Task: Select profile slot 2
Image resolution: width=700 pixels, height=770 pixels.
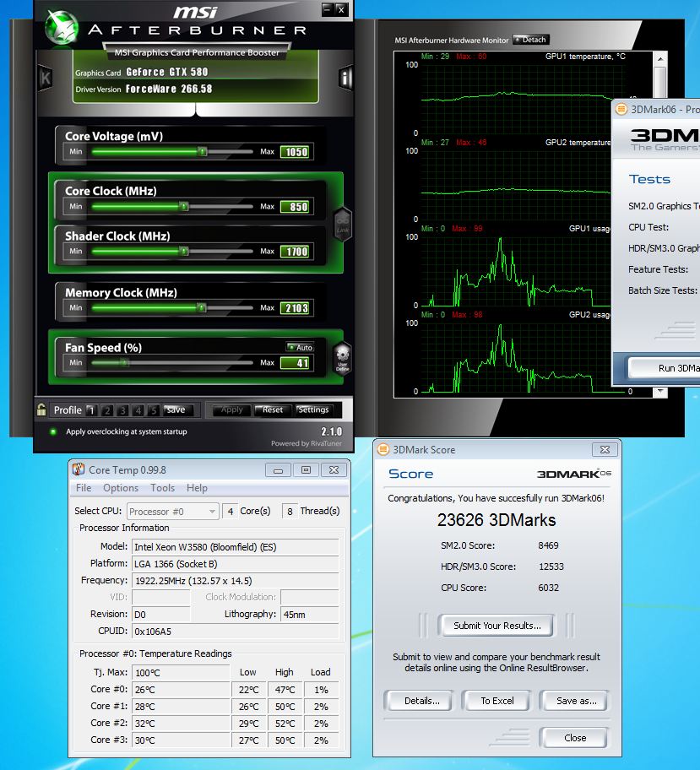Action: 107,410
